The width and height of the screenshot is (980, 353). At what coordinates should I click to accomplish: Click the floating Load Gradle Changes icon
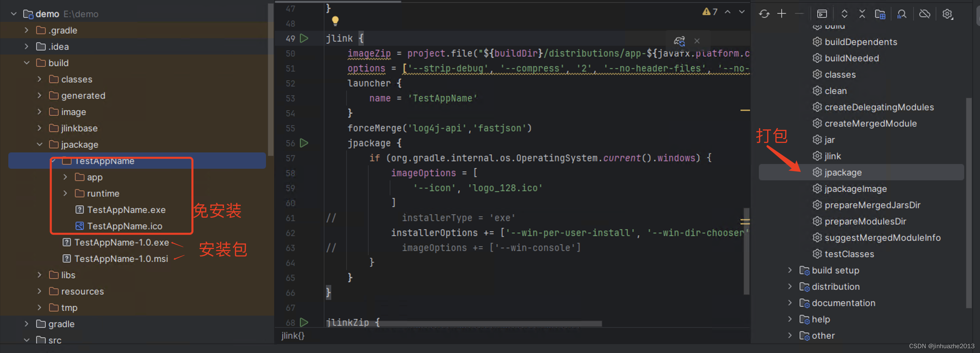679,41
